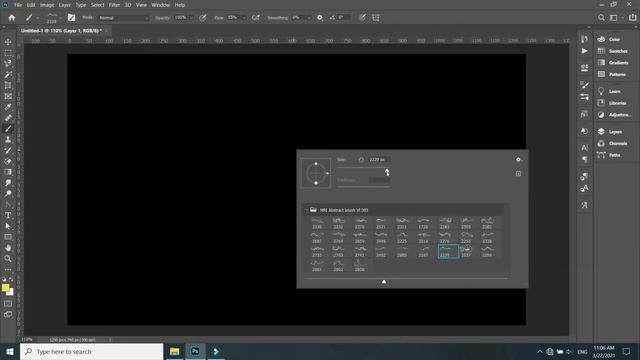Click the Windows taskbar search box
Screen dimensions: 640x360
(91, 351)
